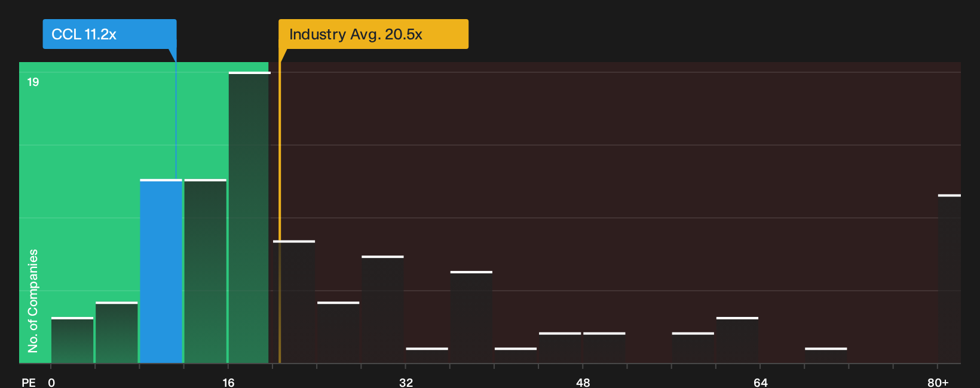Click the x-axis value '32'
This screenshot has width=980, height=388.
(406, 382)
